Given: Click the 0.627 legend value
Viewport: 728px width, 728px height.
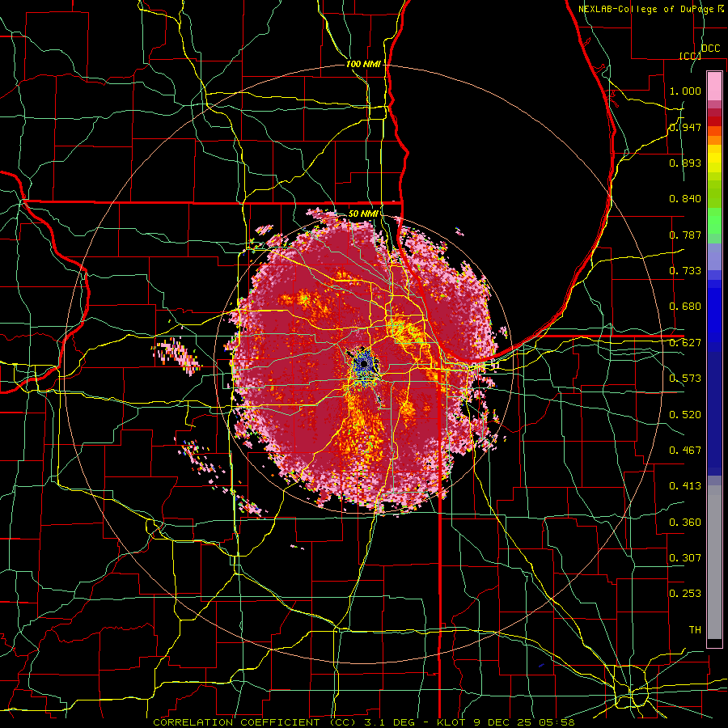Looking at the screenshot, I should (x=685, y=343).
